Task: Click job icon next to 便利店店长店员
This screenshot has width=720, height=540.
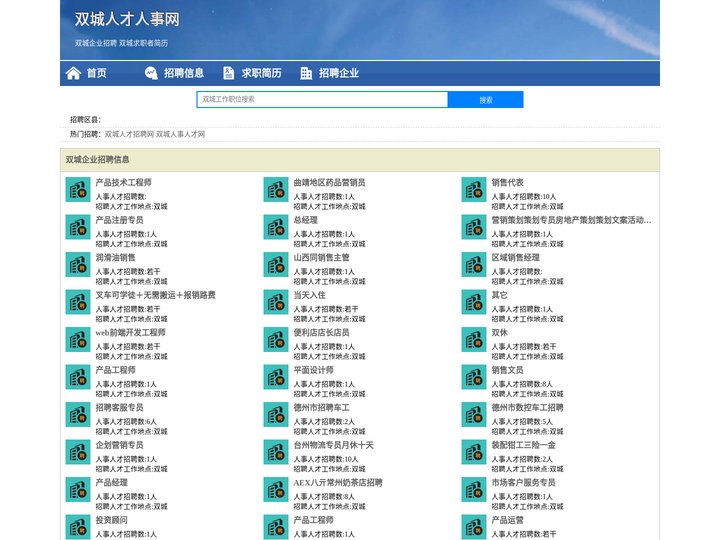Action: [276, 340]
